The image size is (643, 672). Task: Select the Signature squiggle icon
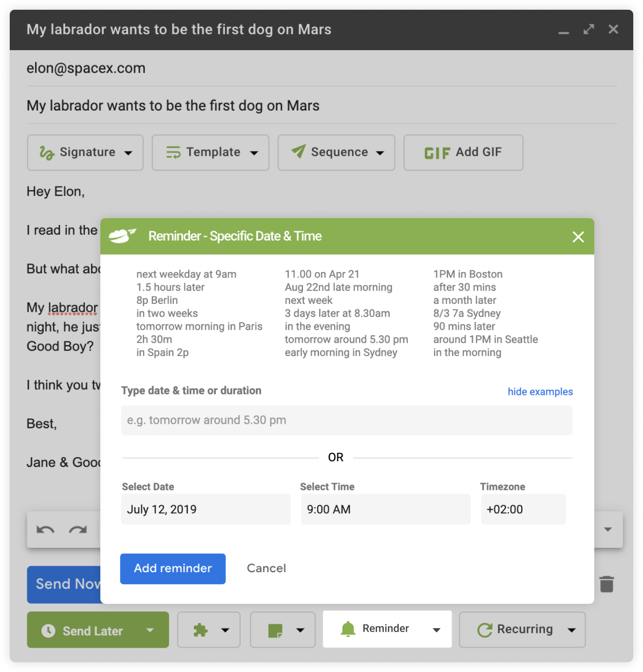coord(47,152)
